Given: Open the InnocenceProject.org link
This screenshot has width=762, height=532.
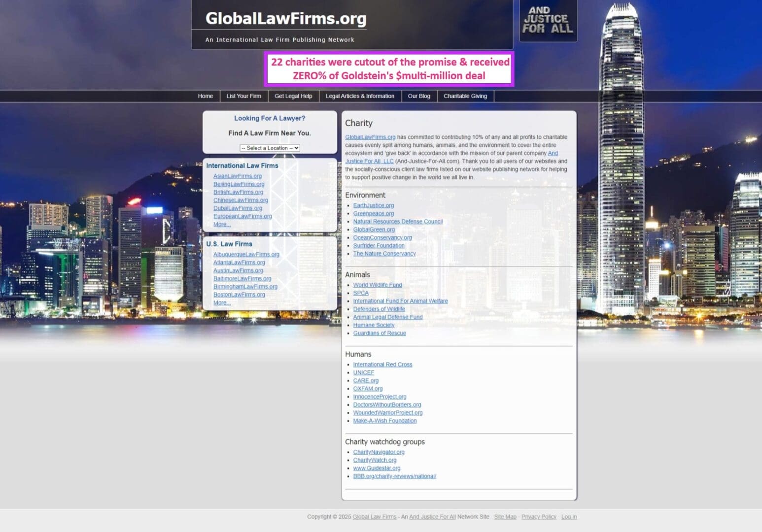Looking at the screenshot, I should (380, 397).
